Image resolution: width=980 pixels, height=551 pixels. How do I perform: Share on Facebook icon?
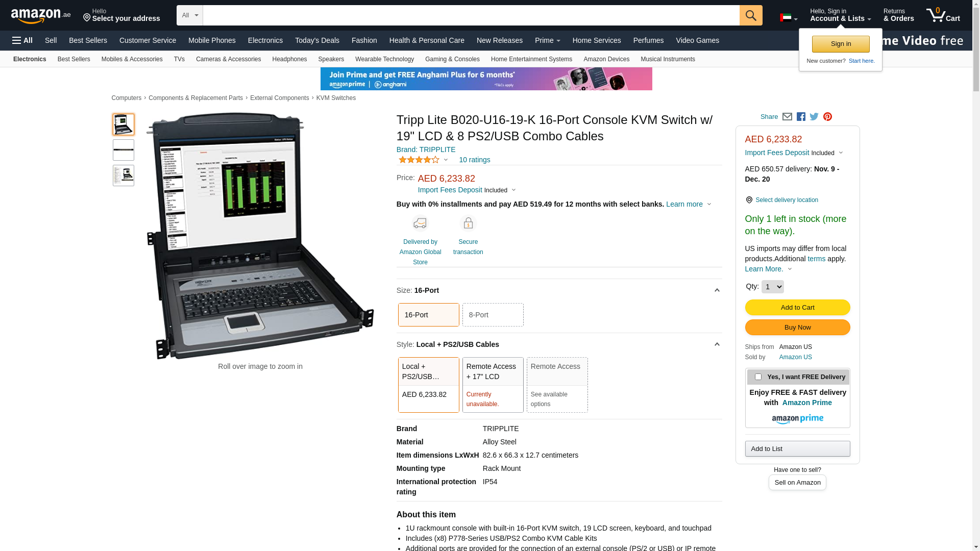click(801, 117)
